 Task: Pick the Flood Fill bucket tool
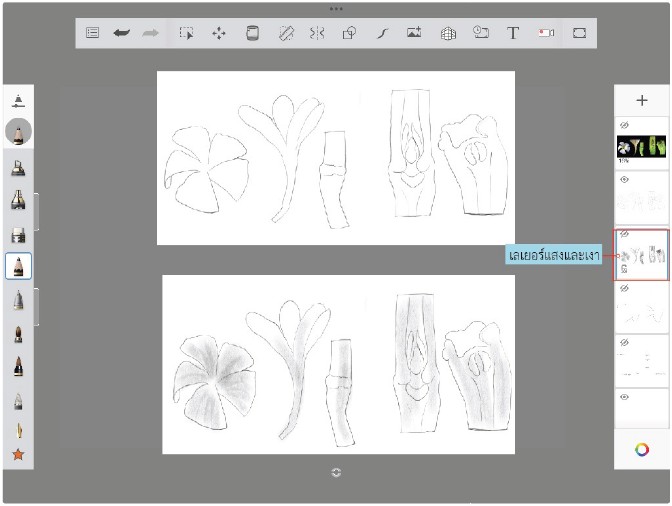pos(252,33)
